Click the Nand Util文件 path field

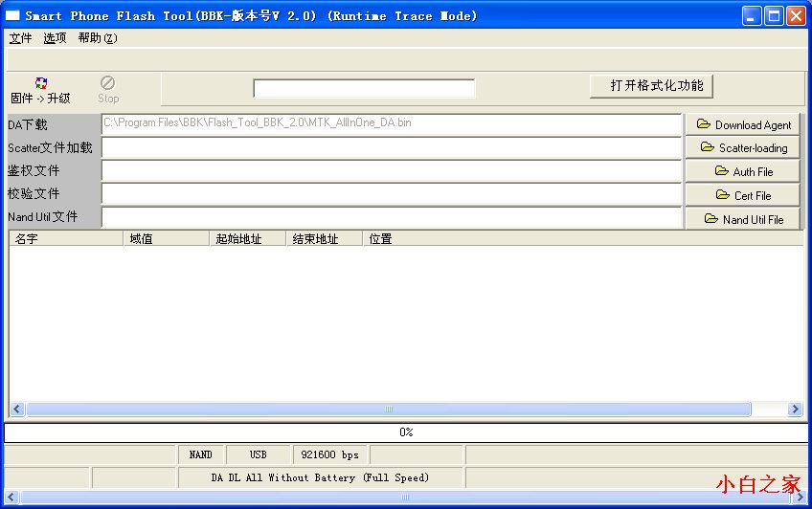click(391, 218)
